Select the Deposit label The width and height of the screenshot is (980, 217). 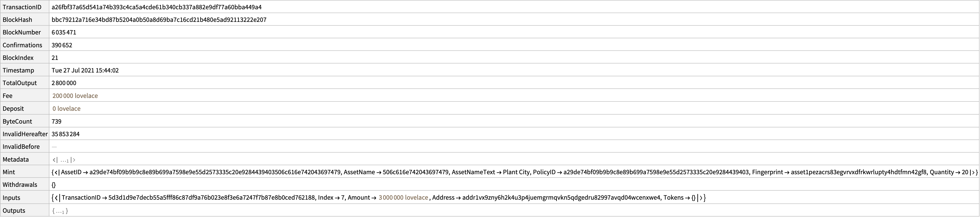pos(13,109)
